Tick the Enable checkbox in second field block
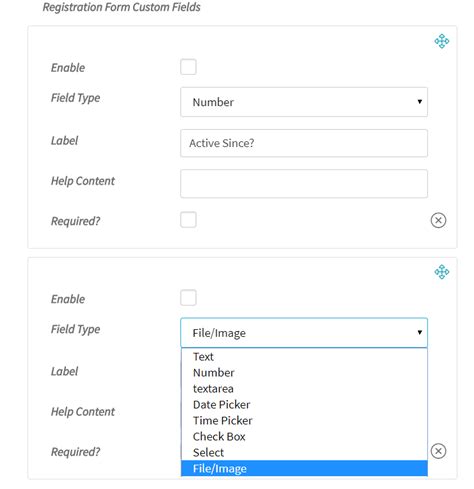This screenshot has height=489, width=474. point(188,298)
